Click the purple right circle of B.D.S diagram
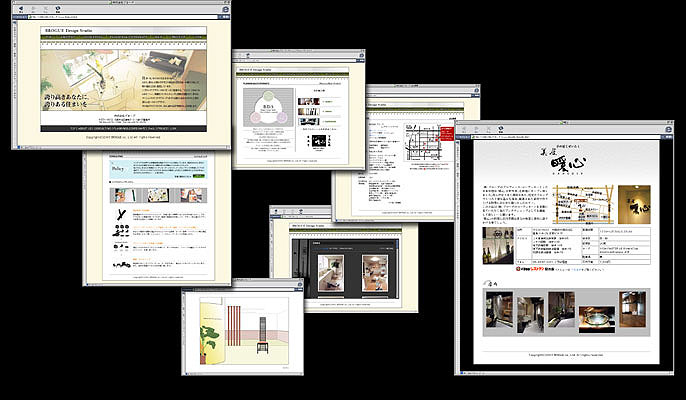 click(x=281, y=117)
